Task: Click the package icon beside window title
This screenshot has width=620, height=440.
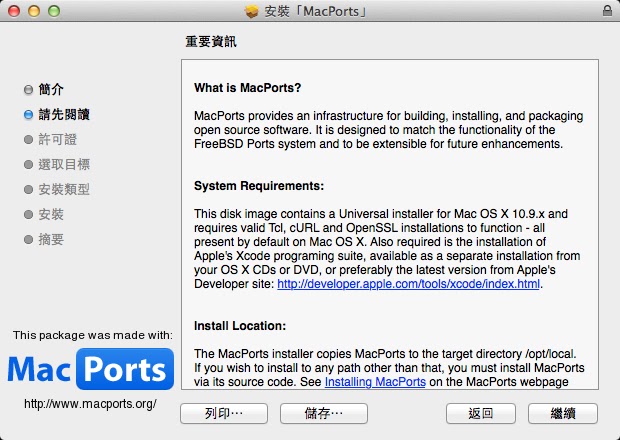Action: [251, 11]
